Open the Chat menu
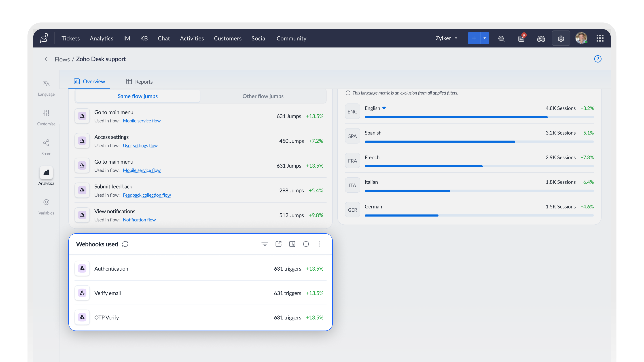This screenshot has height=362, width=644. (164, 38)
